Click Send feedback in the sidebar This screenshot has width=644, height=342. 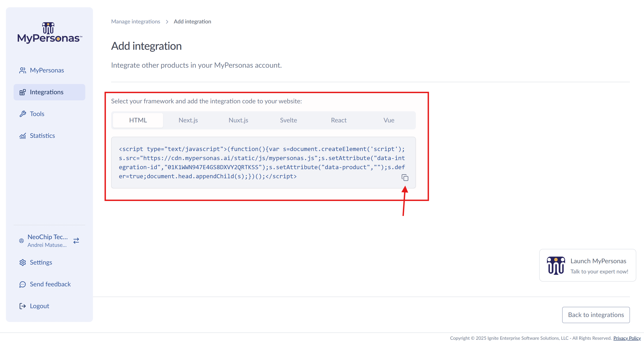point(49,284)
